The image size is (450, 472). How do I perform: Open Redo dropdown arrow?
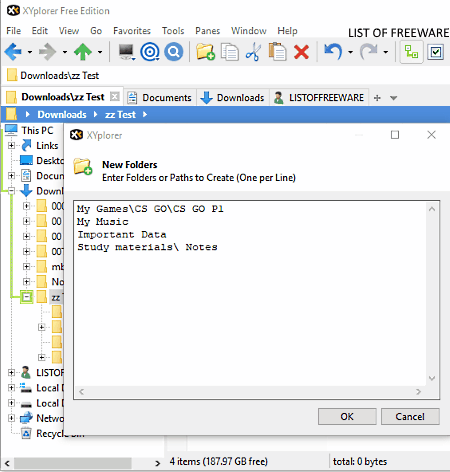(386, 52)
